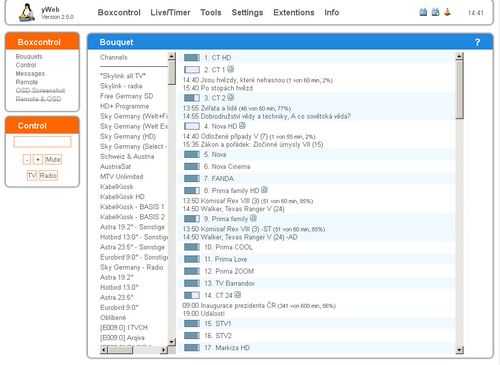The image size is (500, 365).
Task: Switch to TV mode button
Action: pyautogui.click(x=32, y=175)
